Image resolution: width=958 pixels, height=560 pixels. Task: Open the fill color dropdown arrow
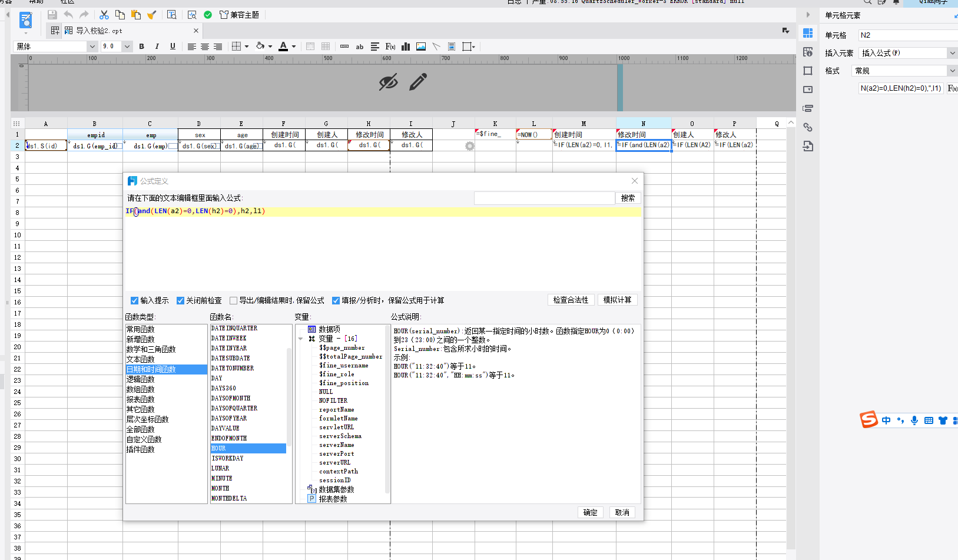270,47
